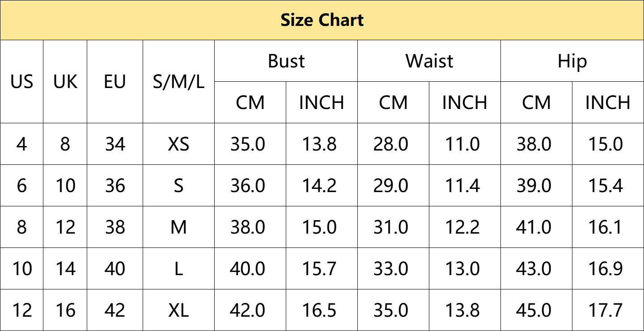This screenshot has height=331, width=644.
Task: Select the US column header
Action: click(22, 82)
